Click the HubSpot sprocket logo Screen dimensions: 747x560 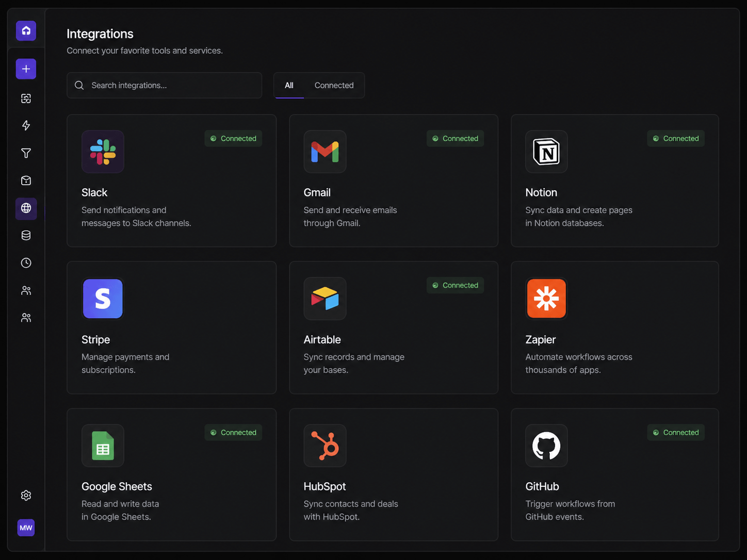click(325, 446)
